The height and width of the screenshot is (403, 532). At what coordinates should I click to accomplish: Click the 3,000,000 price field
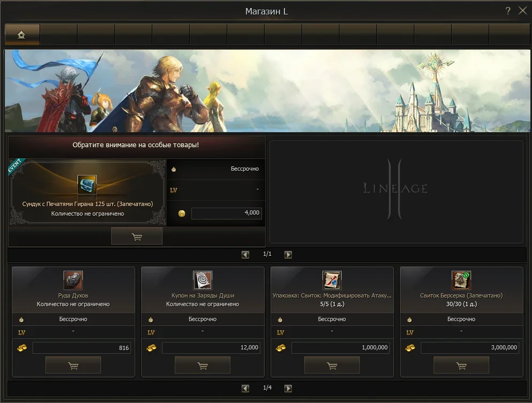[x=470, y=348]
